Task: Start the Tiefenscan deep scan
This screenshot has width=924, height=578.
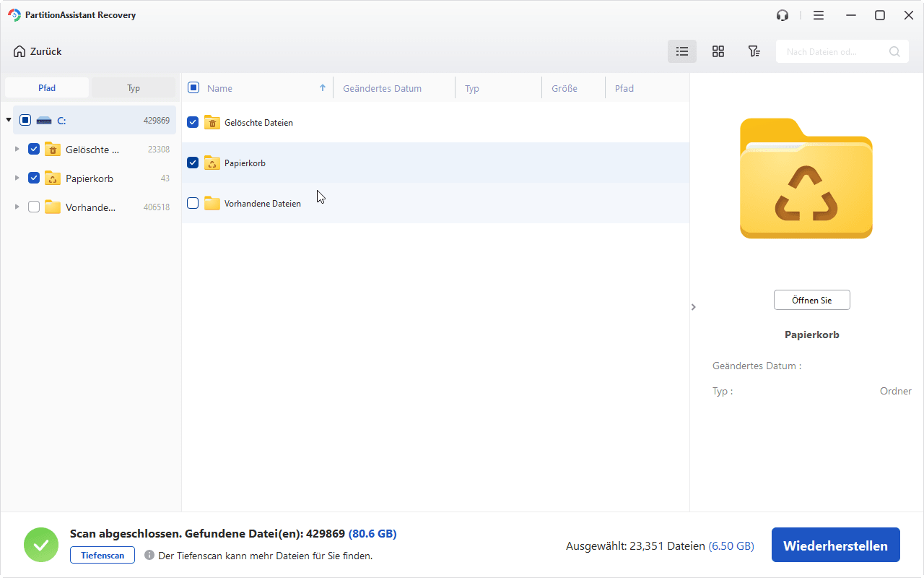Action: point(103,555)
